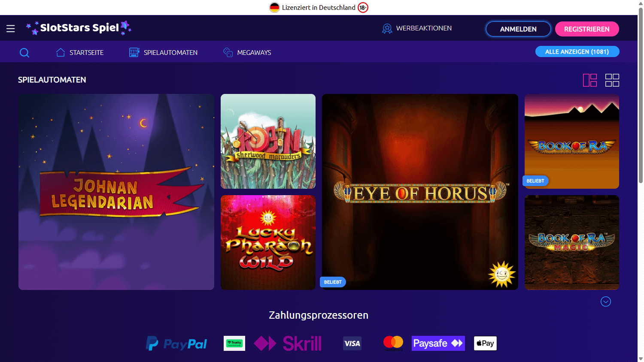Click the Megaways crown icon
Screen dimensions: 644x362
(x=227, y=52)
